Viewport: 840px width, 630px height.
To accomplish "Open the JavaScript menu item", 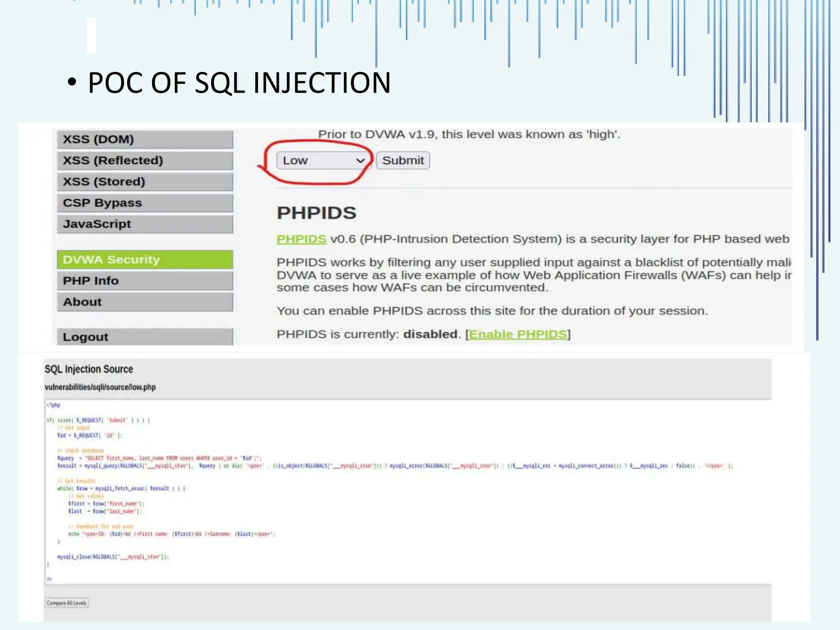I will click(145, 224).
